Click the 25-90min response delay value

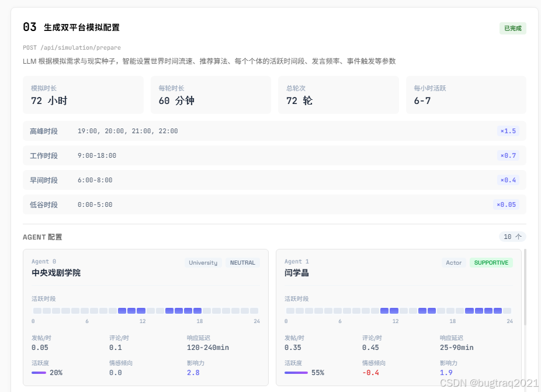456,348
